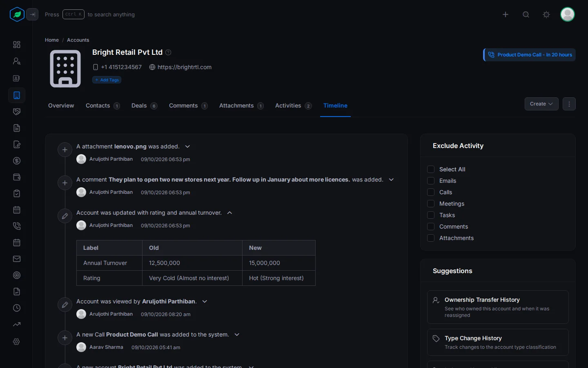Screen dimensions: 588x368
Task: Expand the Product Demo Call added entry
Action: pyautogui.click(x=237, y=334)
